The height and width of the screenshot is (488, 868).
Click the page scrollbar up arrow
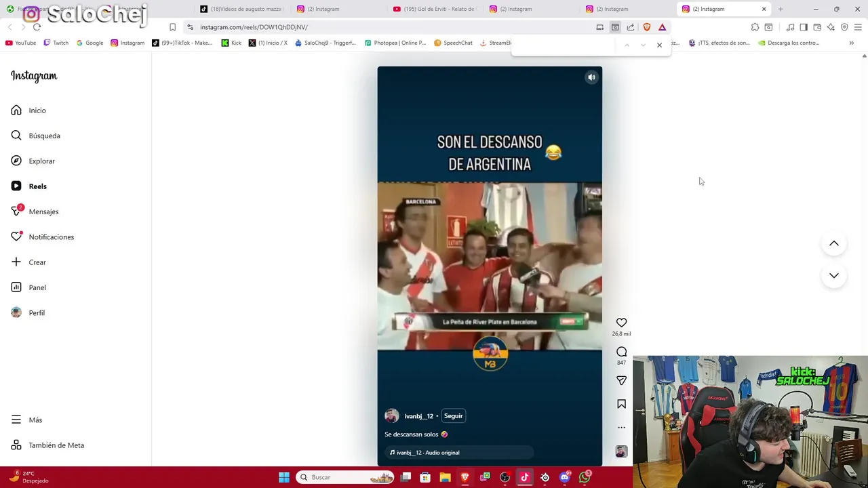[x=864, y=56]
